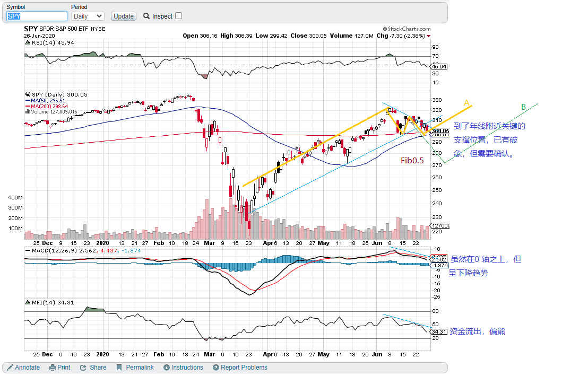The height and width of the screenshot is (376, 588).
Task: Select the date 26-Jun-2020 in the chart header
Action: coord(39,36)
